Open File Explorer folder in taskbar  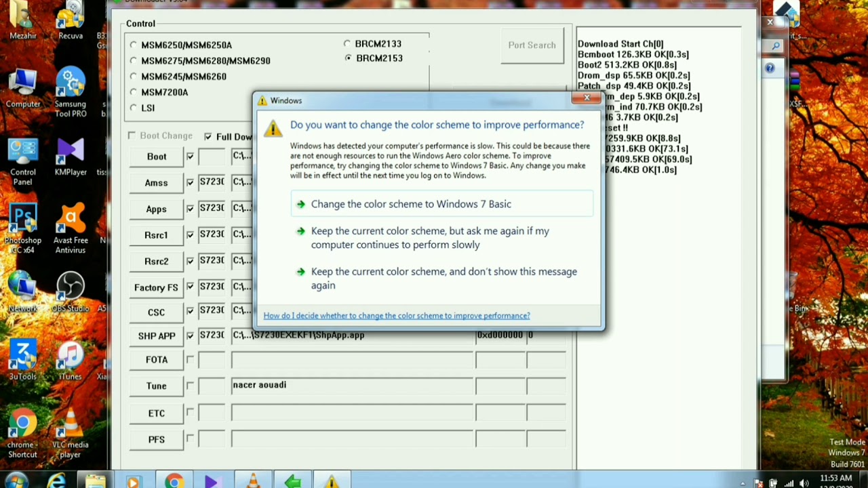(96, 481)
